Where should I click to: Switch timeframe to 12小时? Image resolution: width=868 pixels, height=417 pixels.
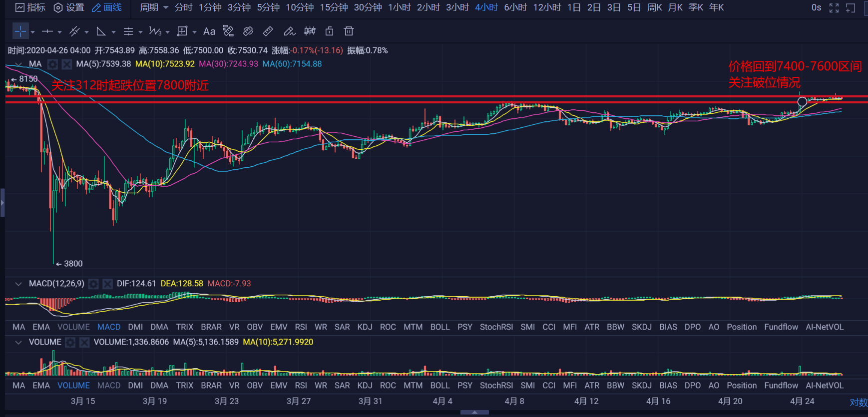[x=547, y=7]
